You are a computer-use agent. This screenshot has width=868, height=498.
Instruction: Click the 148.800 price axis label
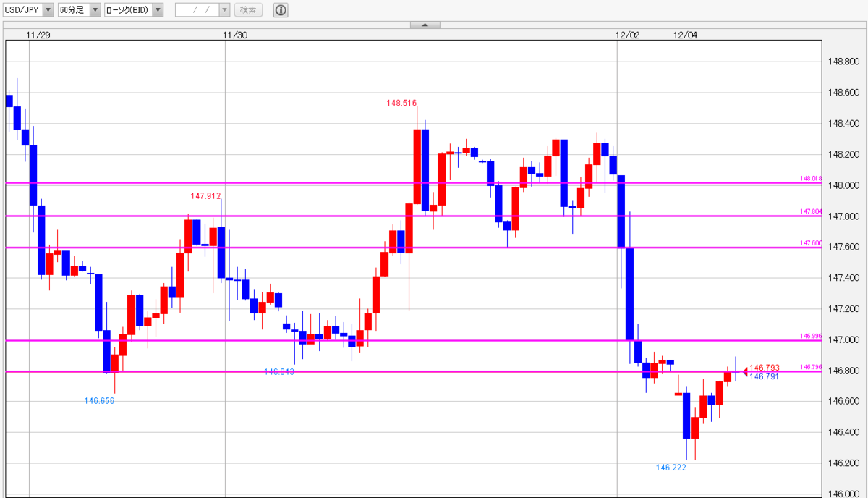click(x=843, y=62)
